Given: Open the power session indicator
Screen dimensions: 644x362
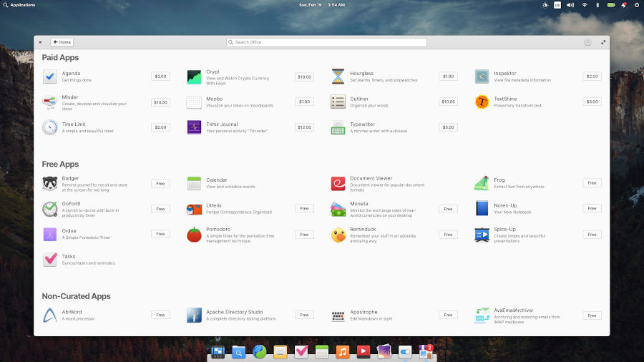Looking at the screenshot, I should [637, 5].
